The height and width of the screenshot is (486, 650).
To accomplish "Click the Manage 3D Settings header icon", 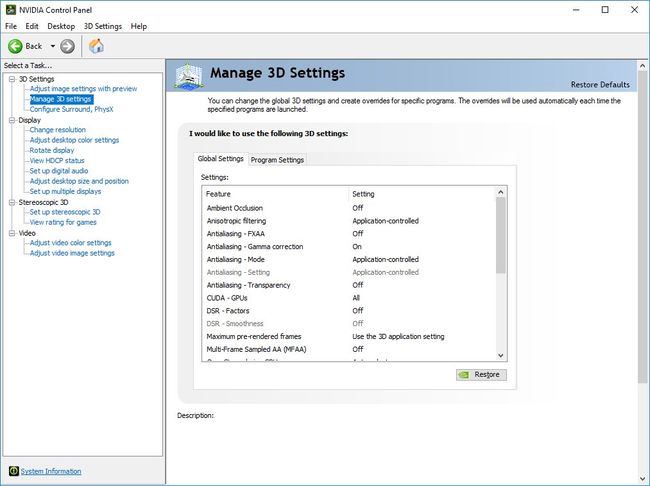I will (189, 76).
